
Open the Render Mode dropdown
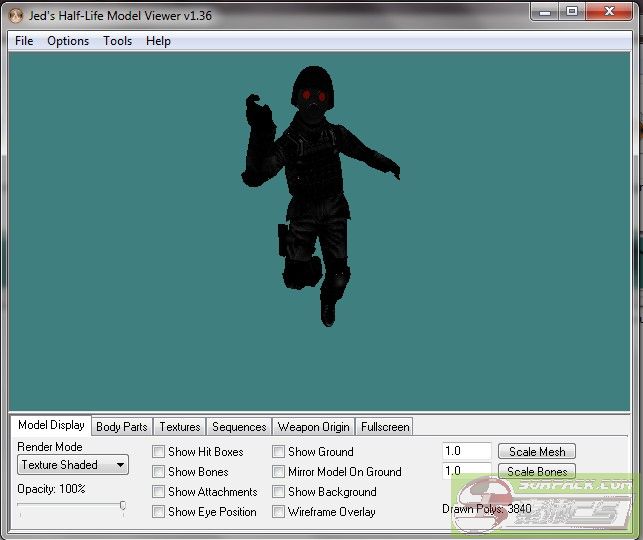[73, 465]
